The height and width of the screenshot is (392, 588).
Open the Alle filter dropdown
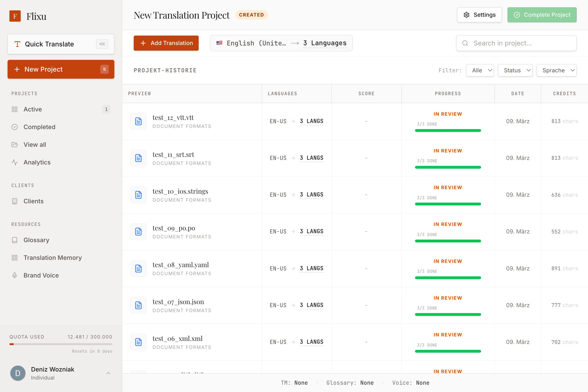pos(479,70)
